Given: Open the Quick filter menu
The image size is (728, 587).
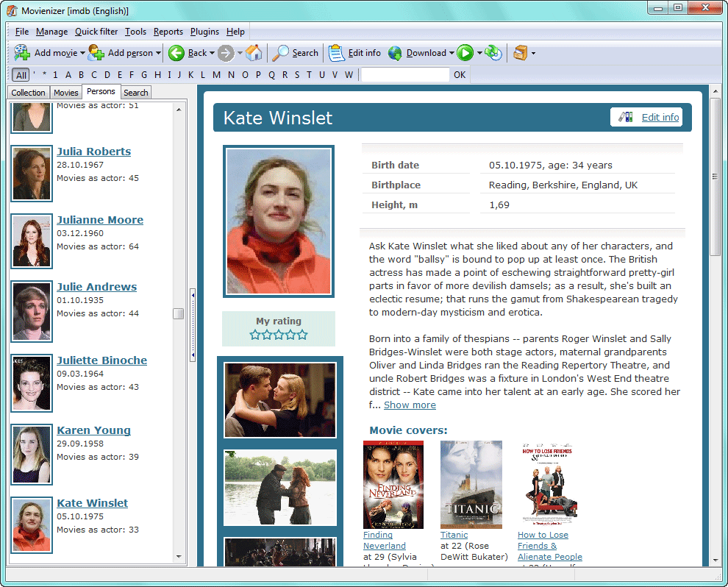Looking at the screenshot, I should (x=96, y=32).
